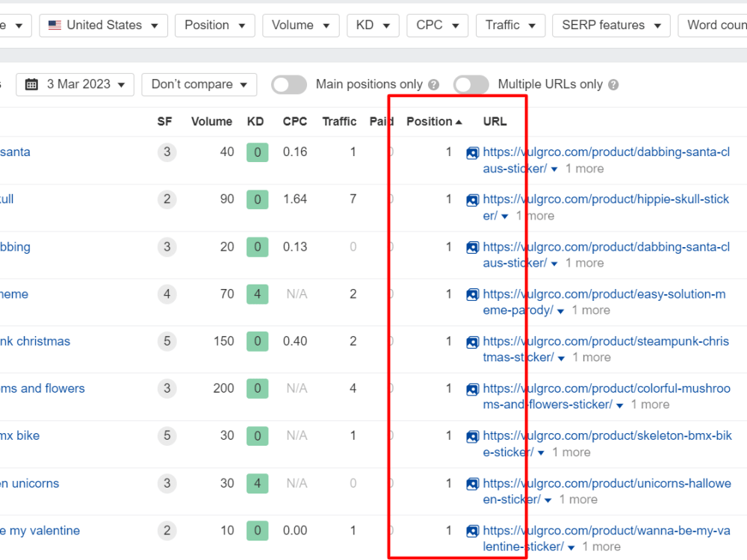The width and height of the screenshot is (747, 560).
Task: Click the calendar icon in date button
Action: pos(31,85)
